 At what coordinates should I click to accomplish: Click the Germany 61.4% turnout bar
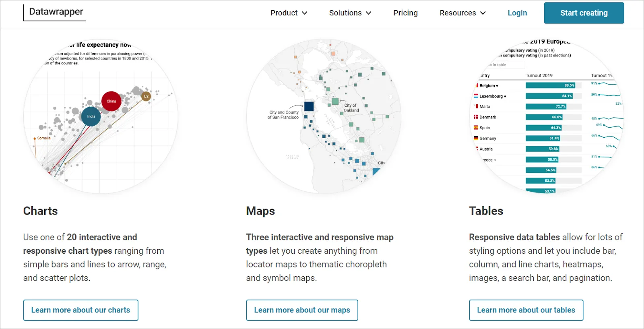click(543, 138)
